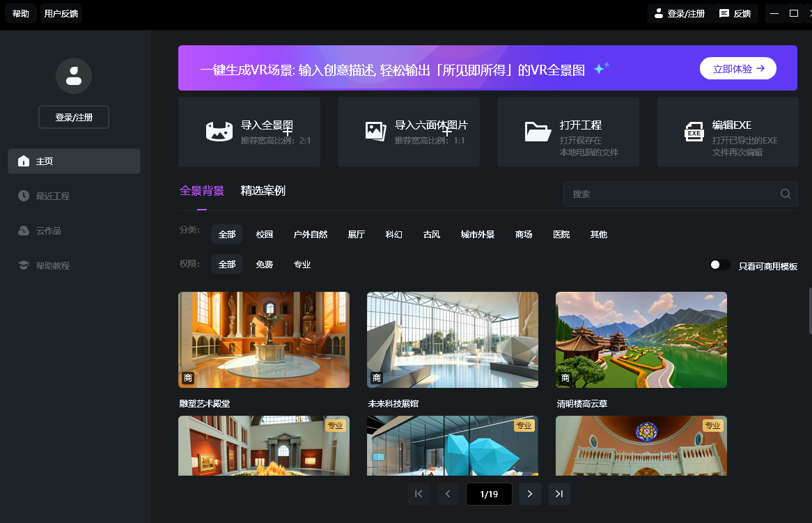This screenshot has width=812, height=523.
Task: Click the 商 badge on 清明楼高云草 thumbnail
Action: [x=565, y=378]
